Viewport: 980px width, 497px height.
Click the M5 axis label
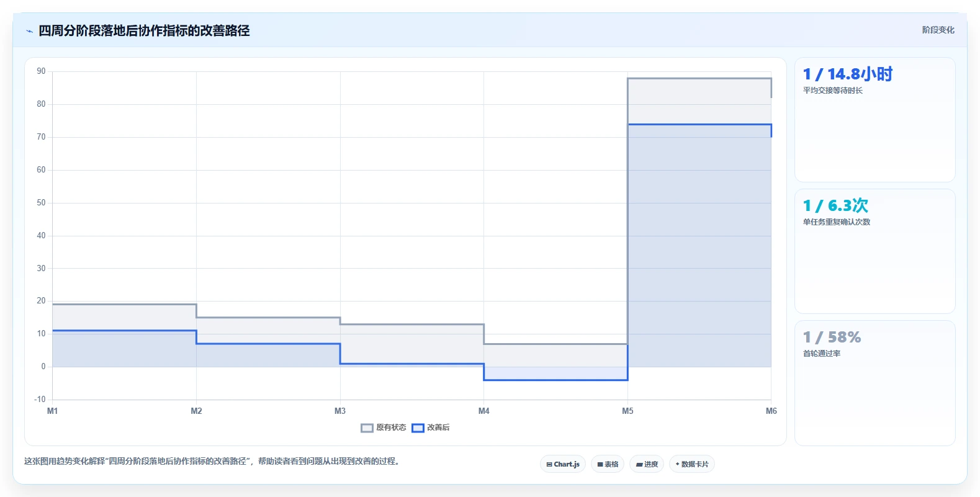coord(627,411)
